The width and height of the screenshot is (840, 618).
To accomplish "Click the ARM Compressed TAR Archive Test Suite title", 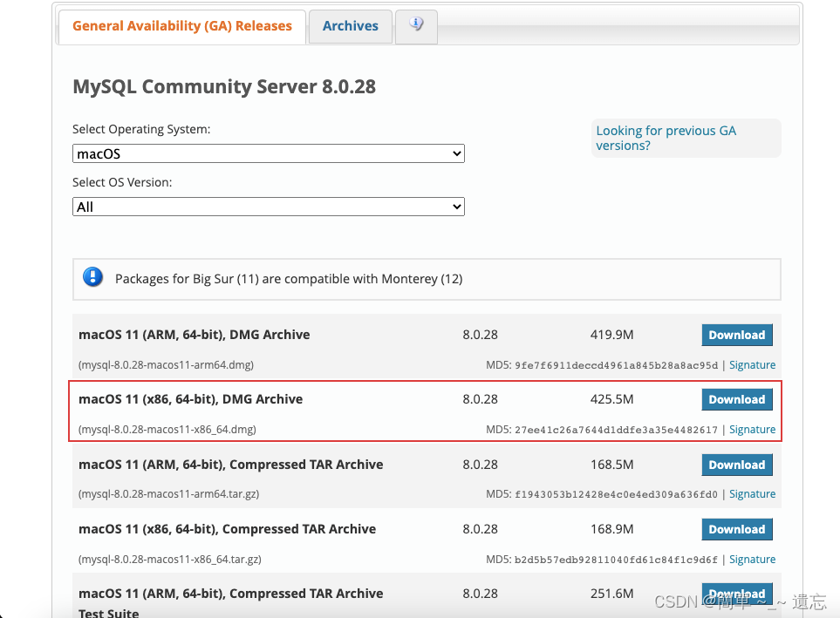I will tap(231, 603).
